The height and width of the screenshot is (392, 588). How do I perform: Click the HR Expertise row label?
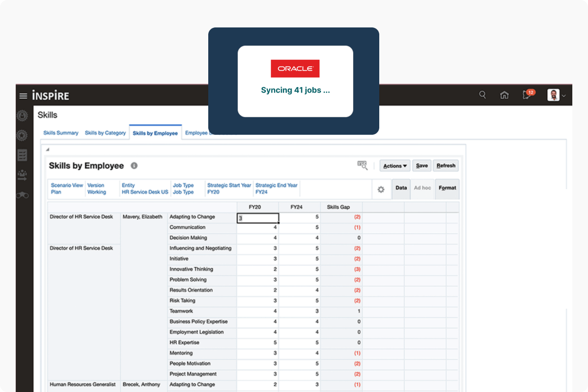coord(185,343)
